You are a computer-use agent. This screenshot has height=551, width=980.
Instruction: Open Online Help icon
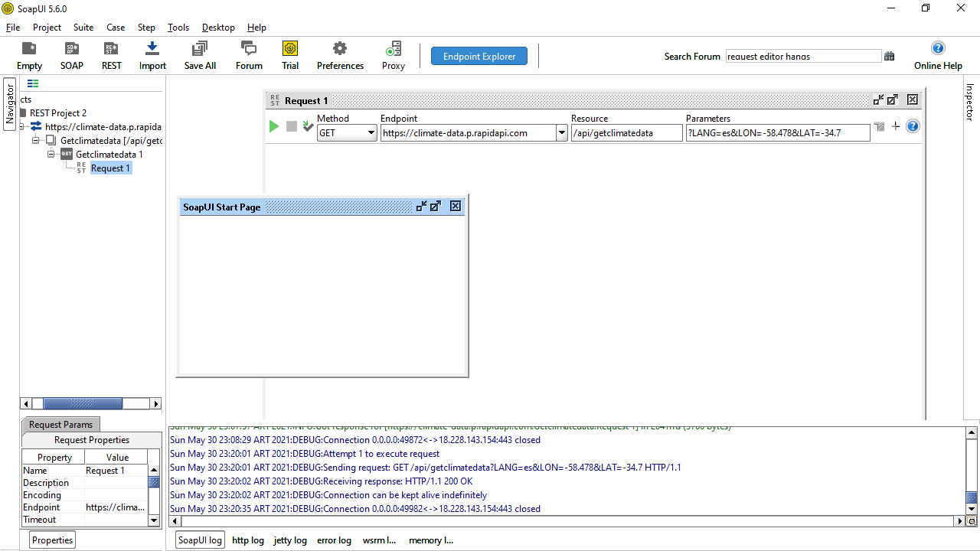click(x=938, y=49)
